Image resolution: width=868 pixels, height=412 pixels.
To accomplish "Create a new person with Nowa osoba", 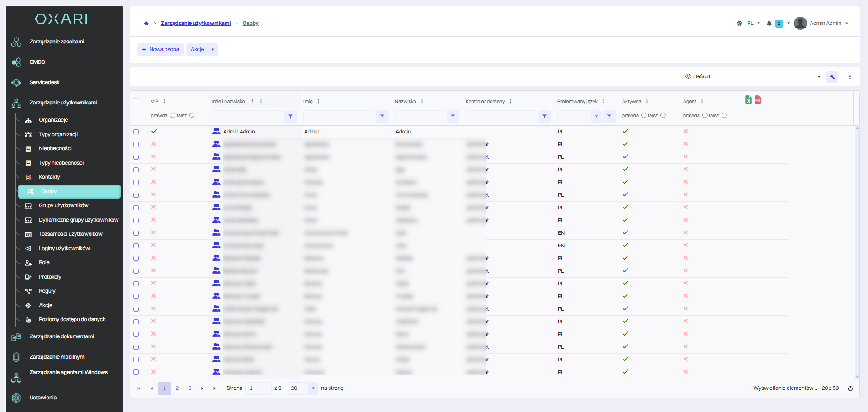I will coord(160,50).
